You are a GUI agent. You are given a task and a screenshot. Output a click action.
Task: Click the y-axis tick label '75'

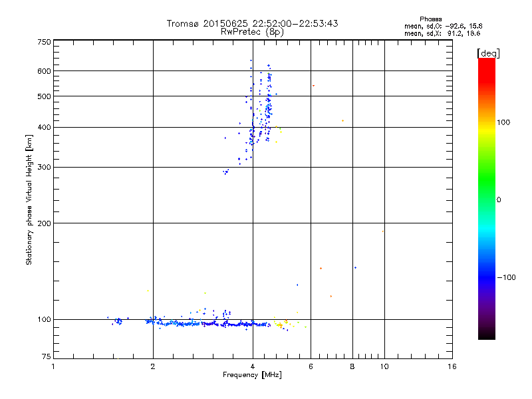[x=47, y=356]
